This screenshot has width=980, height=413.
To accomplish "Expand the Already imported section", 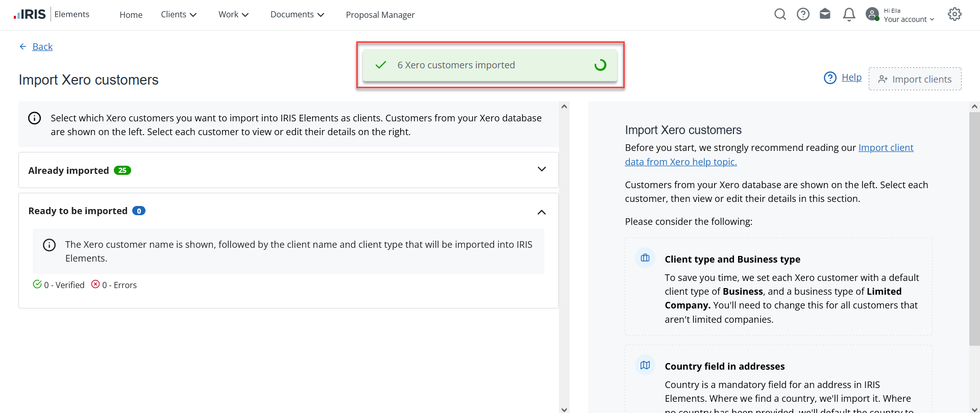I will pyautogui.click(x=542, y=169).
